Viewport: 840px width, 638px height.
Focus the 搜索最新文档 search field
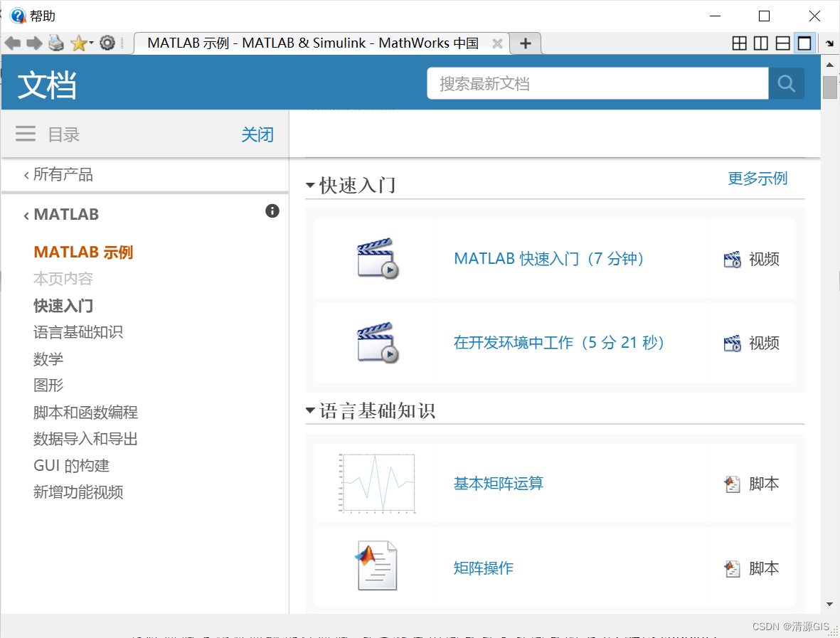tap(597, 83)
